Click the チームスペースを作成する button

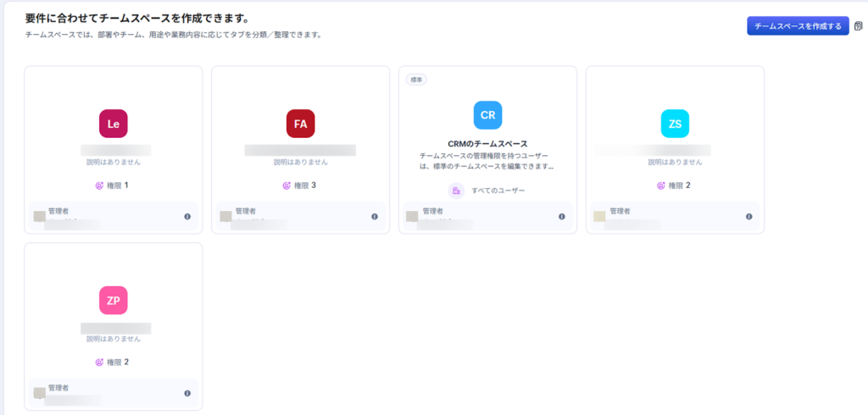pyautogui.click(x=797, y=26)
